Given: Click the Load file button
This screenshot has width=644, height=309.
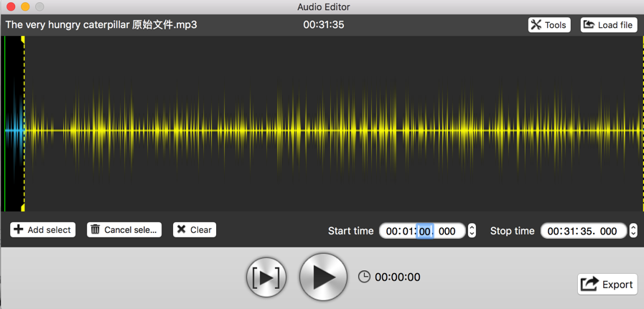Looking at the screenshot, I should point(609,25).
